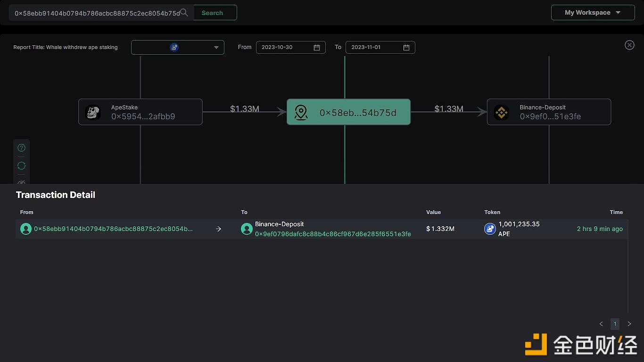The width and height of the screenshot is (644, 362).
Task: Open the 2 hrs 9 min ago link
Action: (600, 229)
